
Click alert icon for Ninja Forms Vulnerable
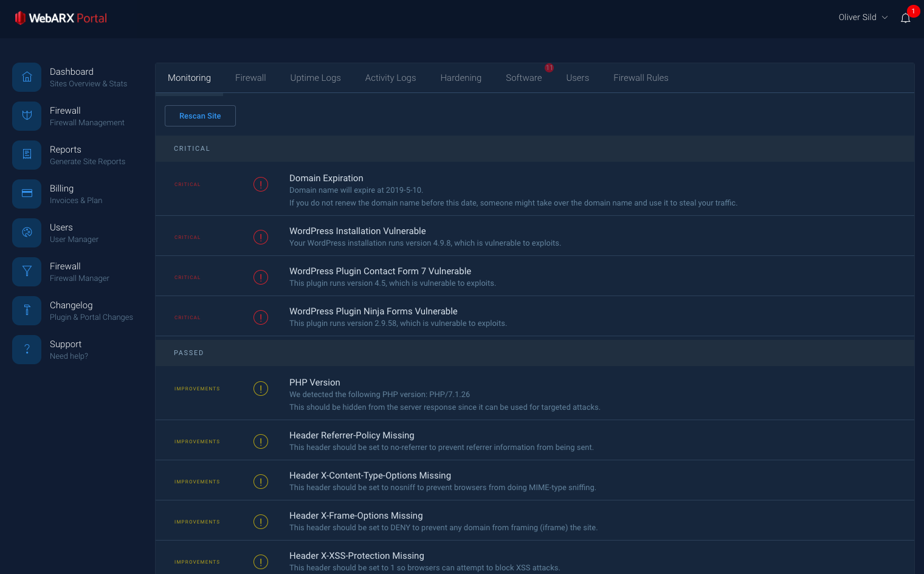pyautogui.click(x=261, y=317)
